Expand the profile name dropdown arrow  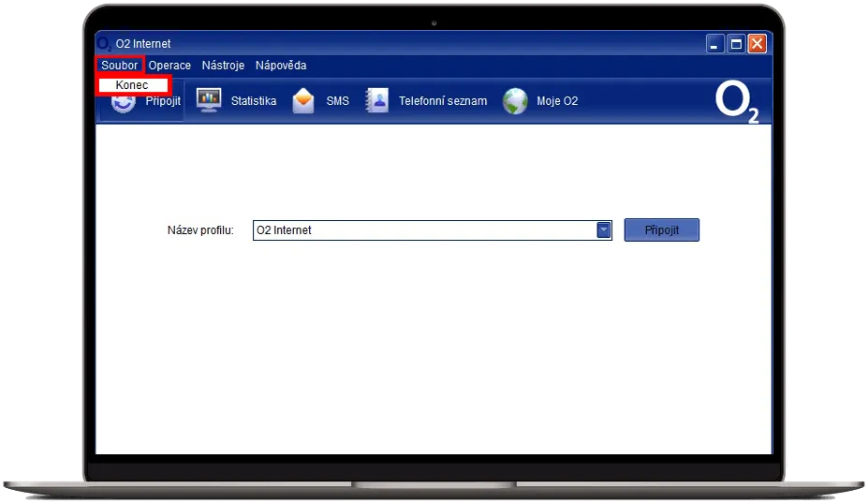click(604, 229)
